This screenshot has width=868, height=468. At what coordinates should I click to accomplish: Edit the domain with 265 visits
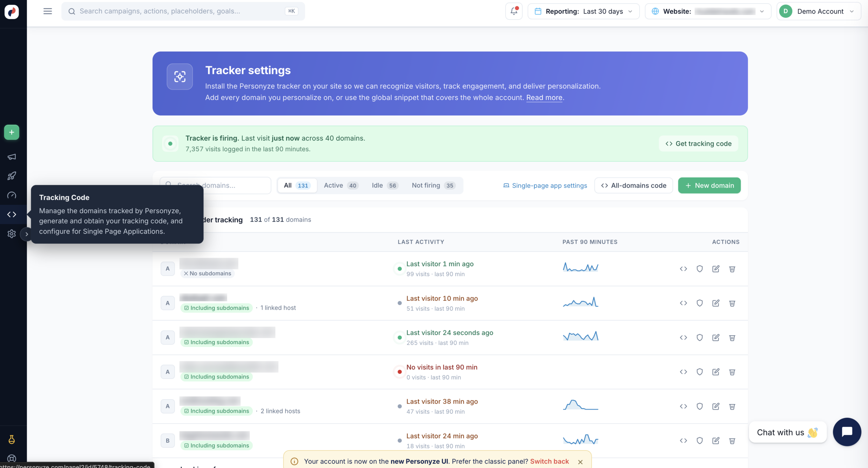[716, 337]
